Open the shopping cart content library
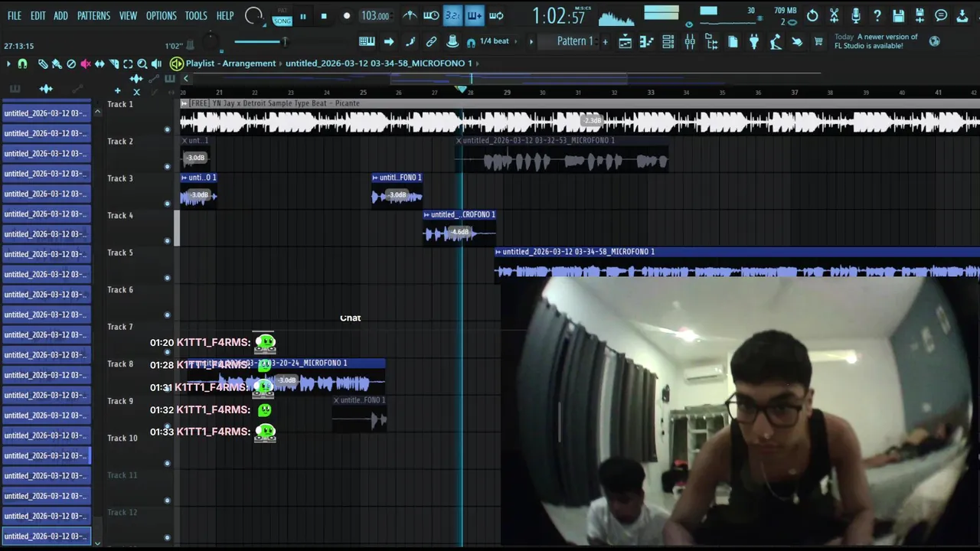This screenshot has width=980, height=551. point(818,42)
